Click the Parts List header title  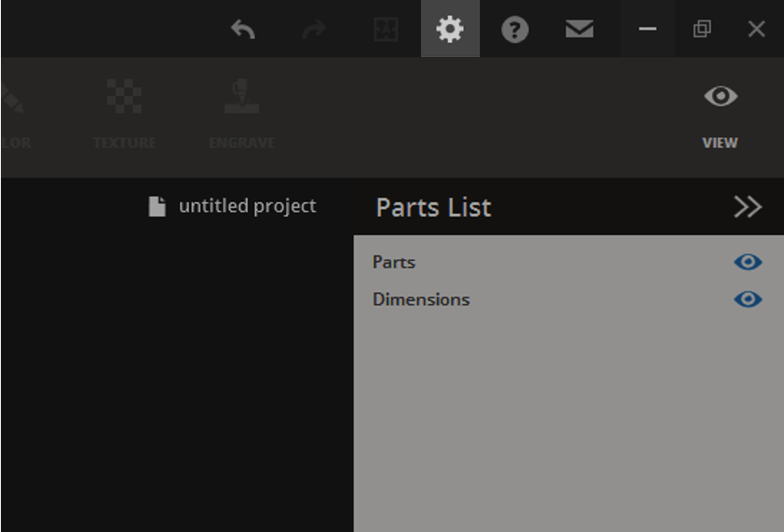[x=432, y=207]
